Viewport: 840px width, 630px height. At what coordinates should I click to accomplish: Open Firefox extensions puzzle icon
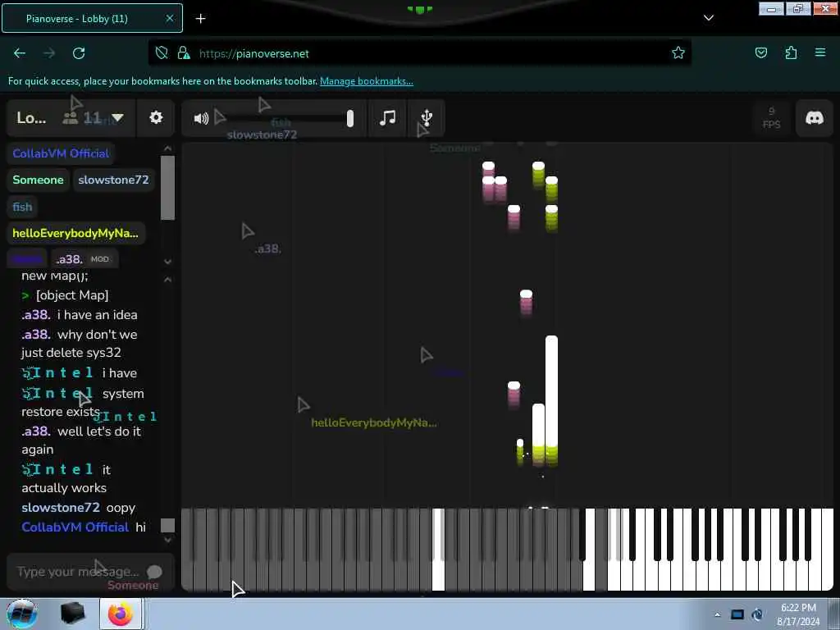pos(791,53)
